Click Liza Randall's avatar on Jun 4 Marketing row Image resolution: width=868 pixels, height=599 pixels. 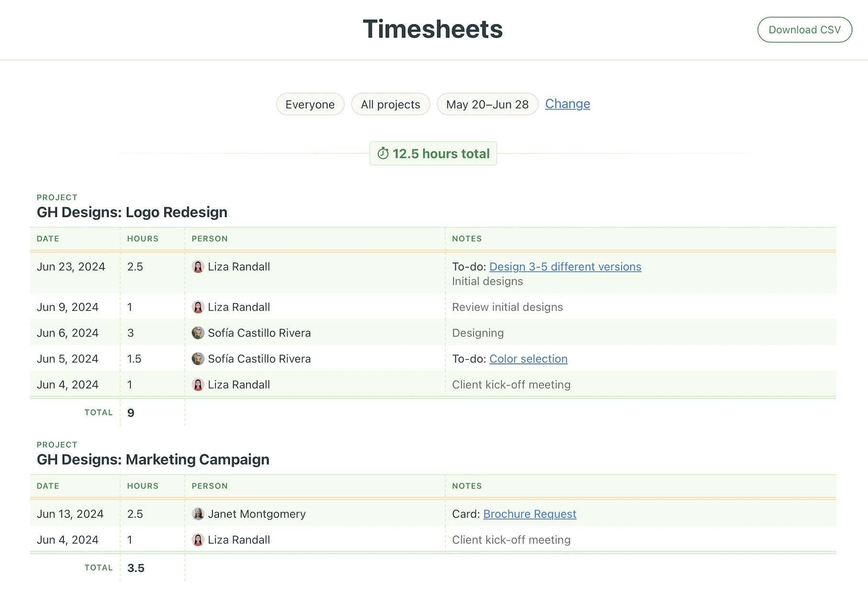coord(199,540)
